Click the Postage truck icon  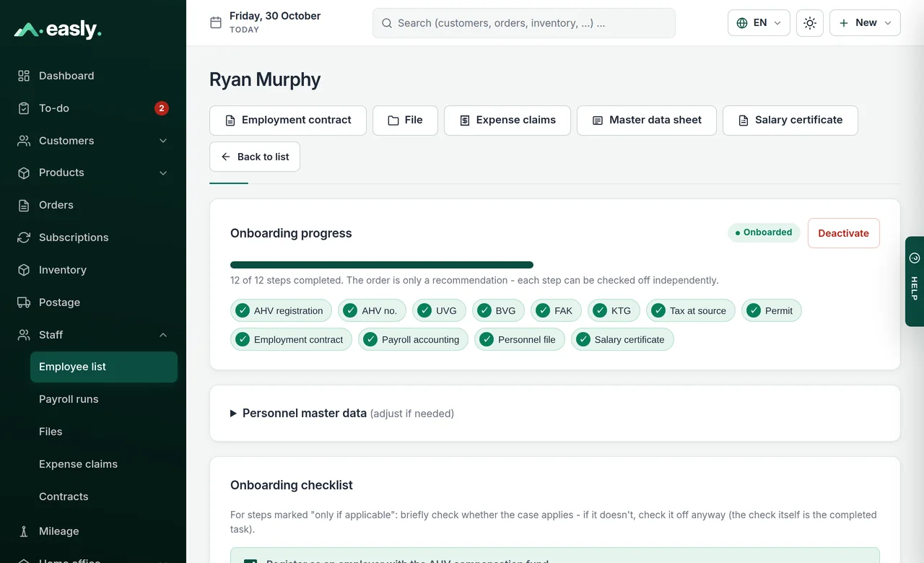[x=24, y=302]
